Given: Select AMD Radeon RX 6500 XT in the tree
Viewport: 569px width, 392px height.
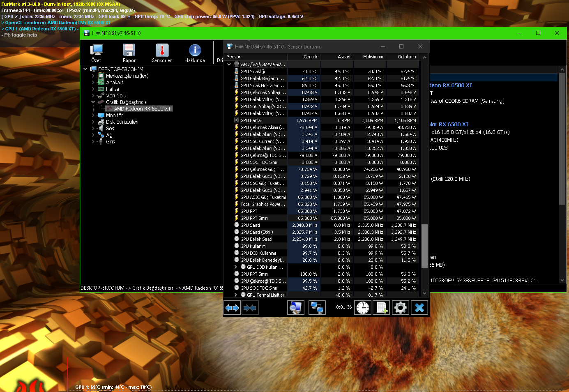Looking at the screenshot, I should [142, 108].
